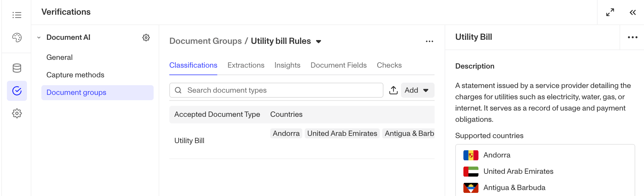Focus the Search document types field
644x196 pixels.
pos(276,90)
